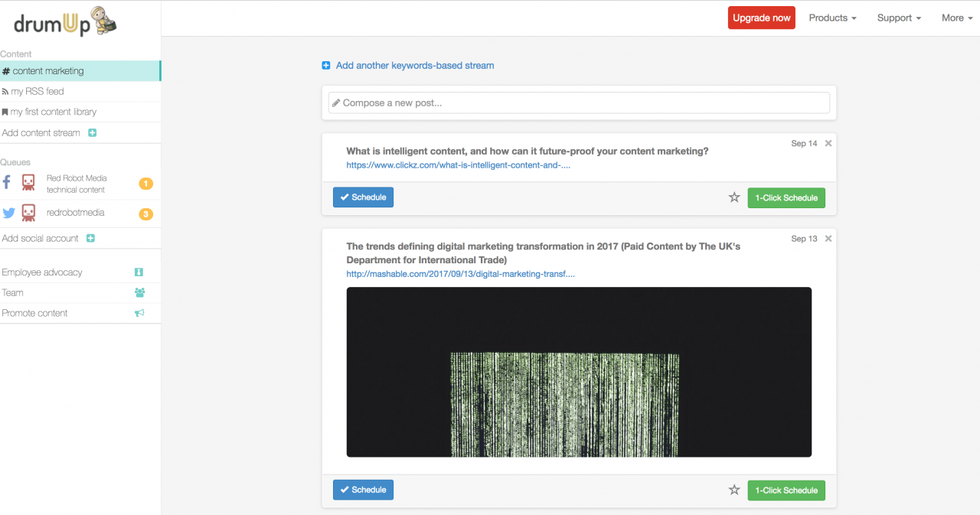980x515 pixels.
Task: Click in the Compose a new post field
Action: 579,103
